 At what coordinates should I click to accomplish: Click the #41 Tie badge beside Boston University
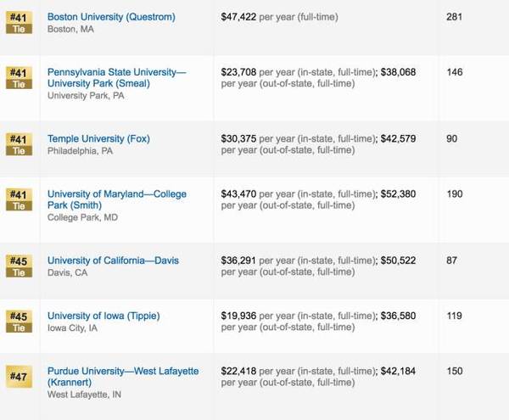(x=19, y=23)
